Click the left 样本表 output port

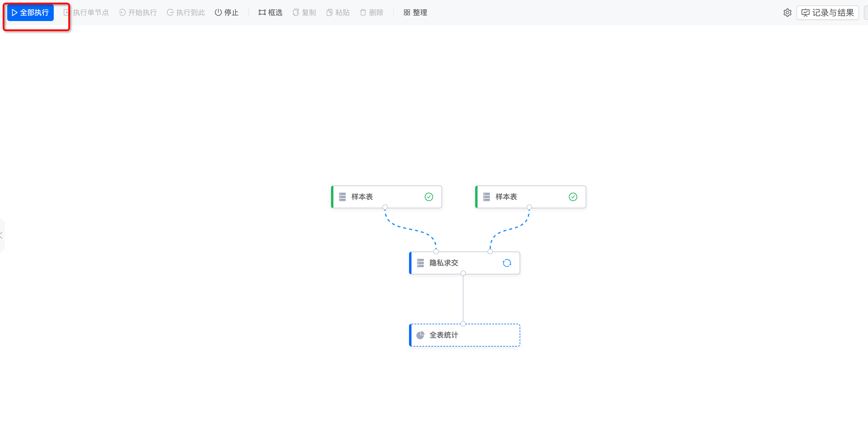[x=385, y=207]
